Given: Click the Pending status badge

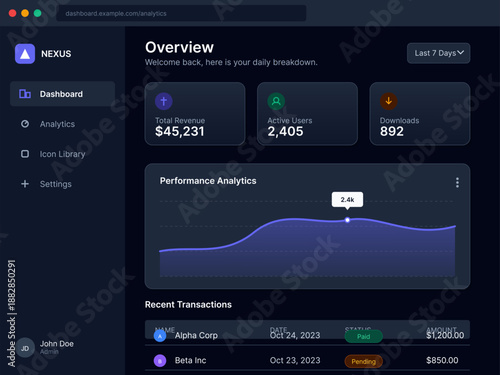Looking at the screenshot, I should 363,361.
